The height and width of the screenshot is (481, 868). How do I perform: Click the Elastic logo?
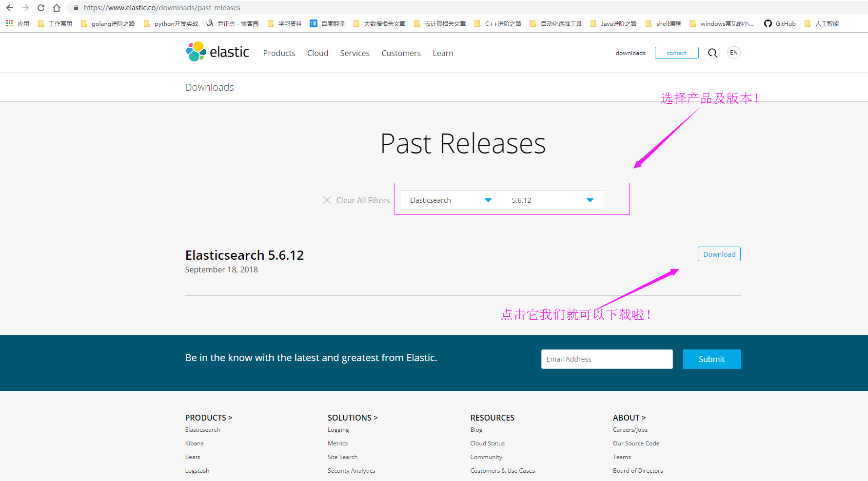pos(217,52)
